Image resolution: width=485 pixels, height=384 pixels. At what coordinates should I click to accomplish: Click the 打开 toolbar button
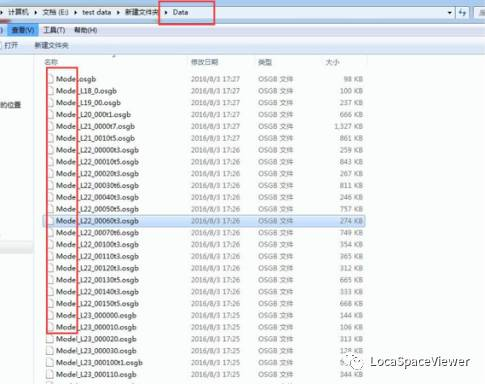[x=11, y=45]
